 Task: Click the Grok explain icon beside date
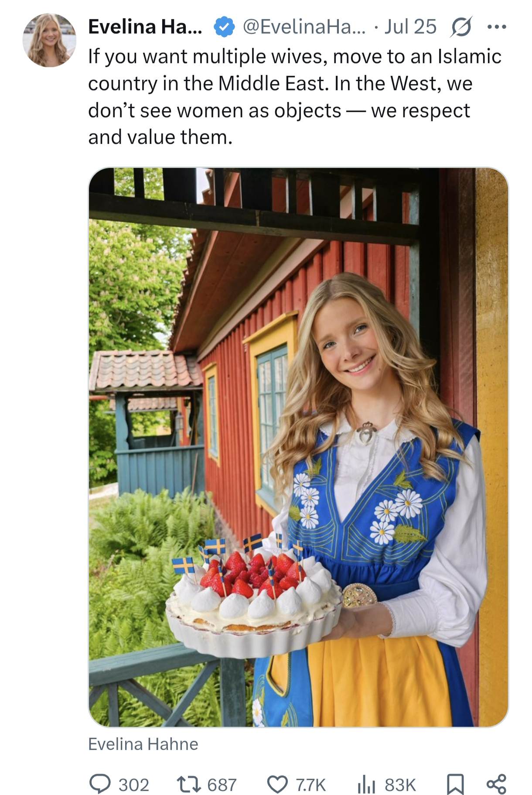(461, 27)
